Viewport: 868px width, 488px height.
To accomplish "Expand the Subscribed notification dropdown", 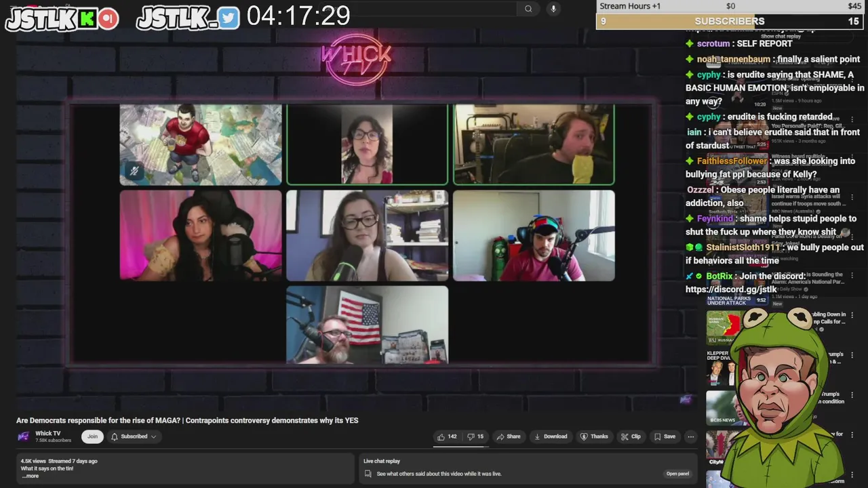I will pos(134,436).
